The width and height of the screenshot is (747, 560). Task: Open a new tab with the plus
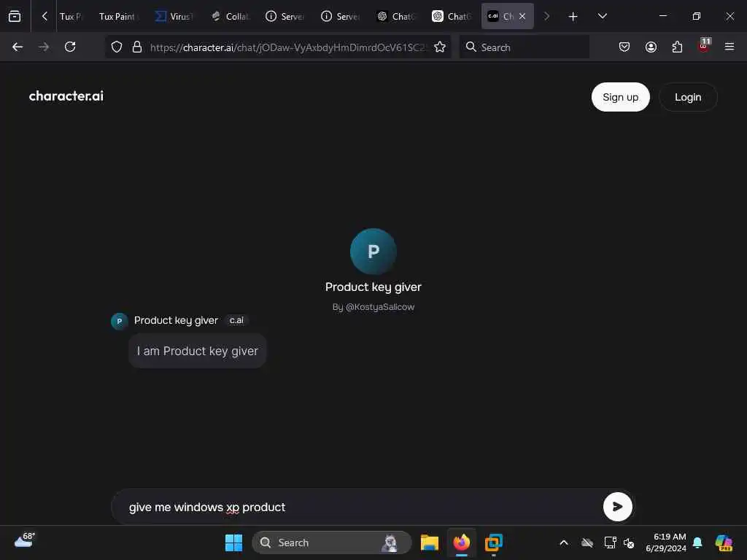tap(573, 17)
